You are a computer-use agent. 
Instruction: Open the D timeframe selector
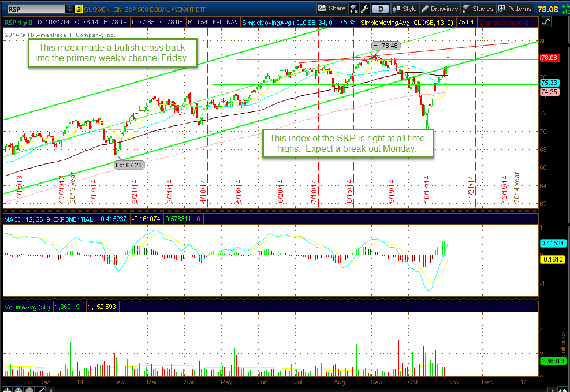pyautogui.click(x=381, y=8)
